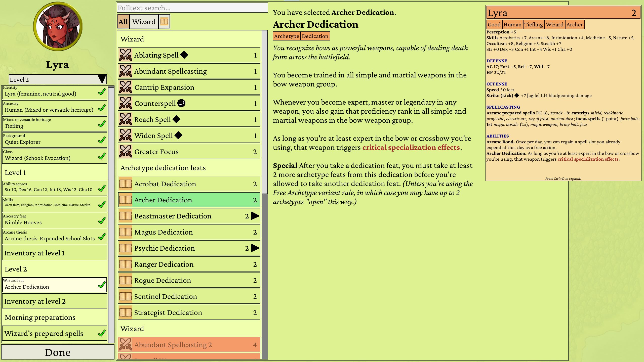Click the Archetype trait tag
The width and height of the screenshot is (644, 362).
287,36
